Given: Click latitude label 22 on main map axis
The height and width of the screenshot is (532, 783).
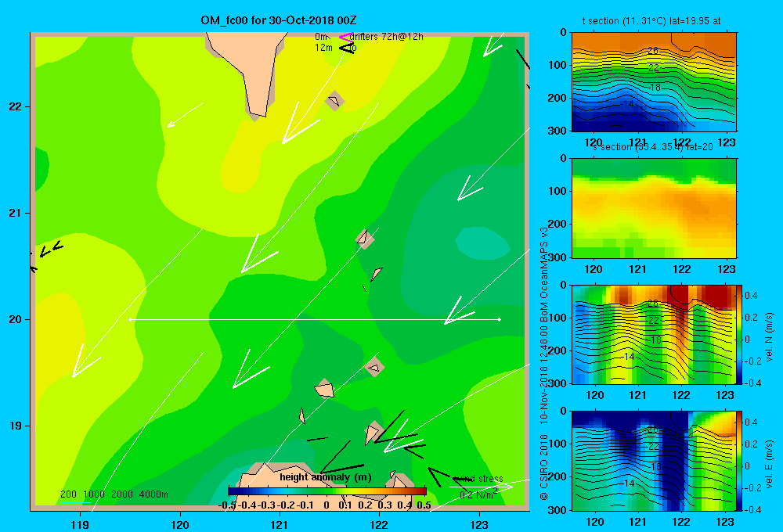Looking at the screenshot, I should [16, 106].
